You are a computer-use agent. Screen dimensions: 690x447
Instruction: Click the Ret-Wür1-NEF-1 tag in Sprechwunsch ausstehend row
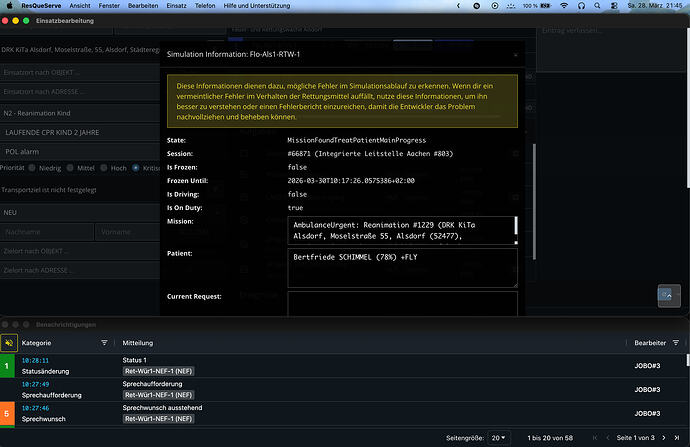tap(158, 419)
